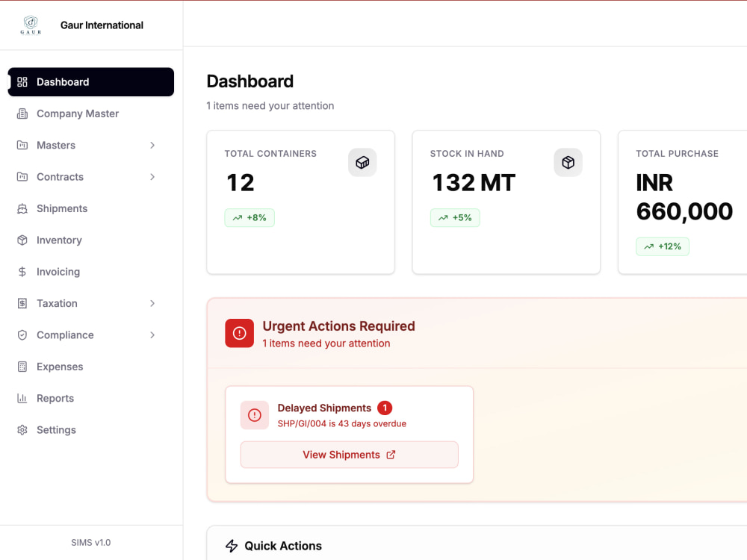Open the Expenses page

(x=91, y=367)
